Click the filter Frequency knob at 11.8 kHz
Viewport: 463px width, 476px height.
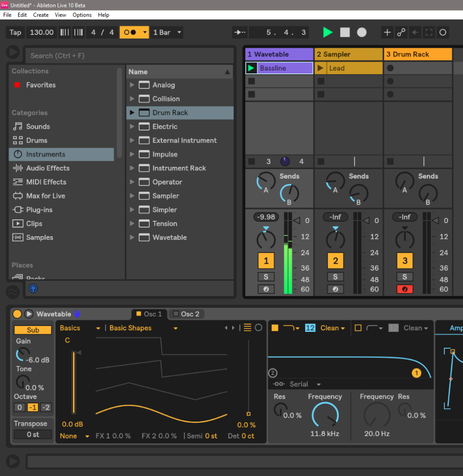pos(325,415)
